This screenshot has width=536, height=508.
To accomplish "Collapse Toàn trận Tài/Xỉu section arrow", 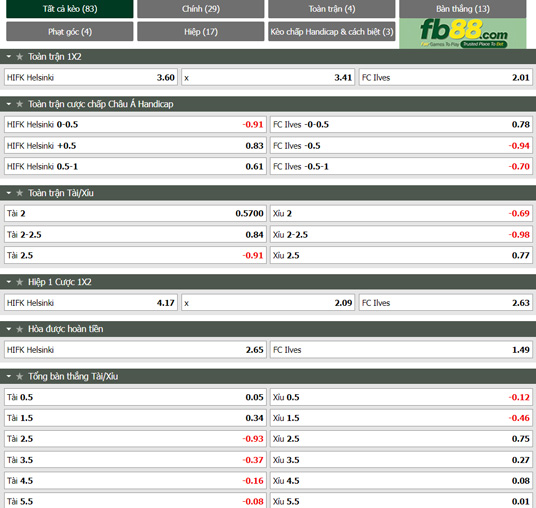I will point(9,193).
